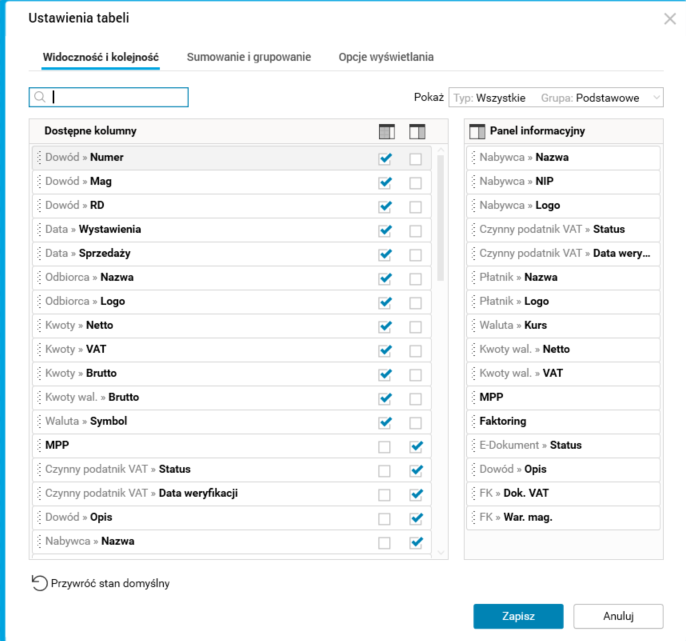Click the Panel informacyjny header icon
The image size is (686, 641).
pos(477,131)
